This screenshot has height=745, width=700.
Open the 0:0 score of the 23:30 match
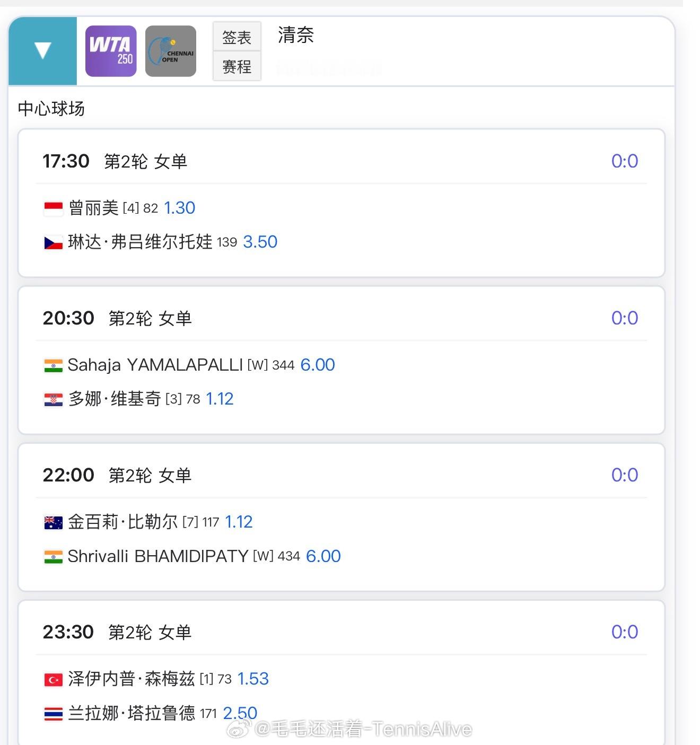click(625, 632)
